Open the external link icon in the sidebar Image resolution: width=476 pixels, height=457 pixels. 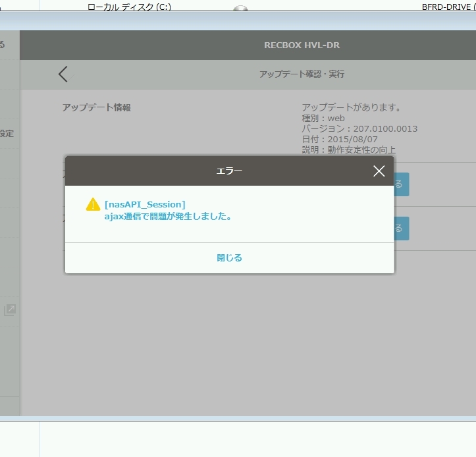(10, 310)
